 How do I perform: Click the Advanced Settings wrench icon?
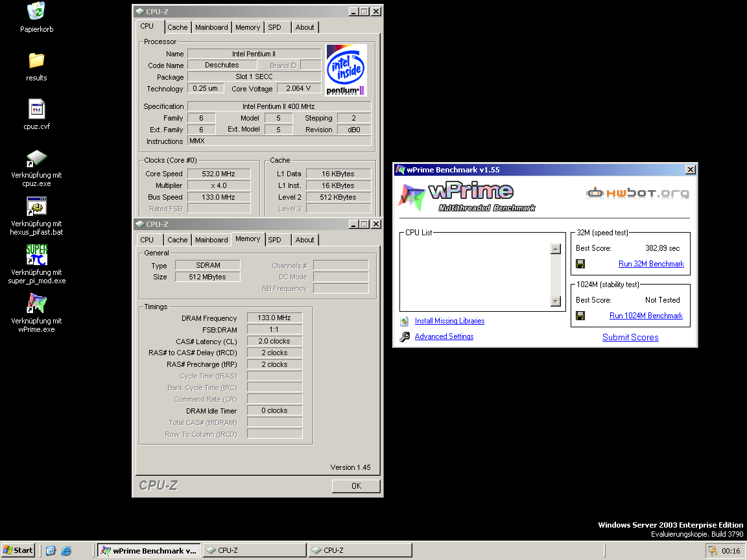click(405, 336)
